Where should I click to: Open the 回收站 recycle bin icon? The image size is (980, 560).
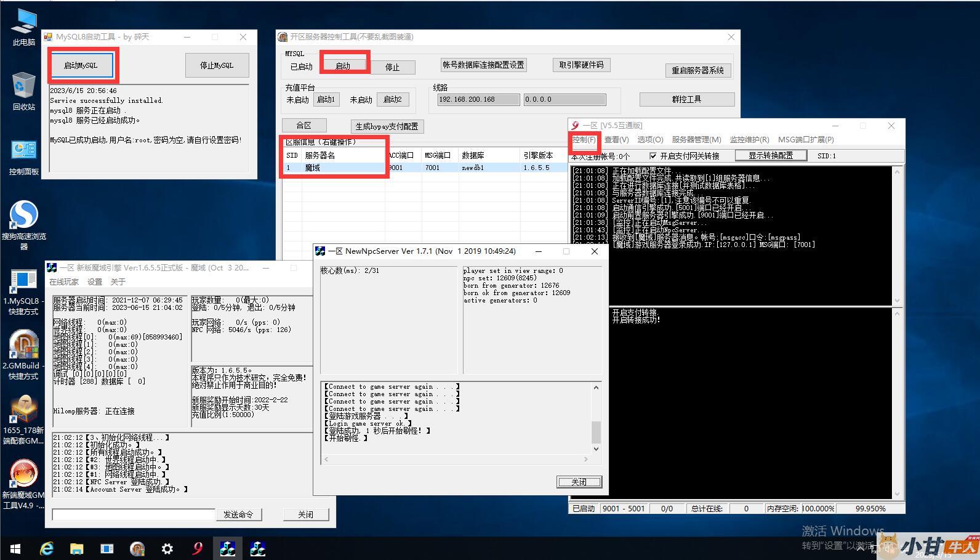(23, 86)
